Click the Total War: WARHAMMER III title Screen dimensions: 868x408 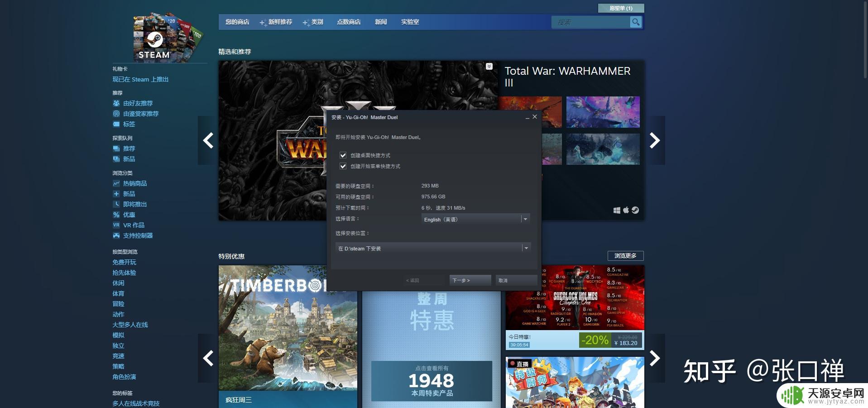pos(567,77)
